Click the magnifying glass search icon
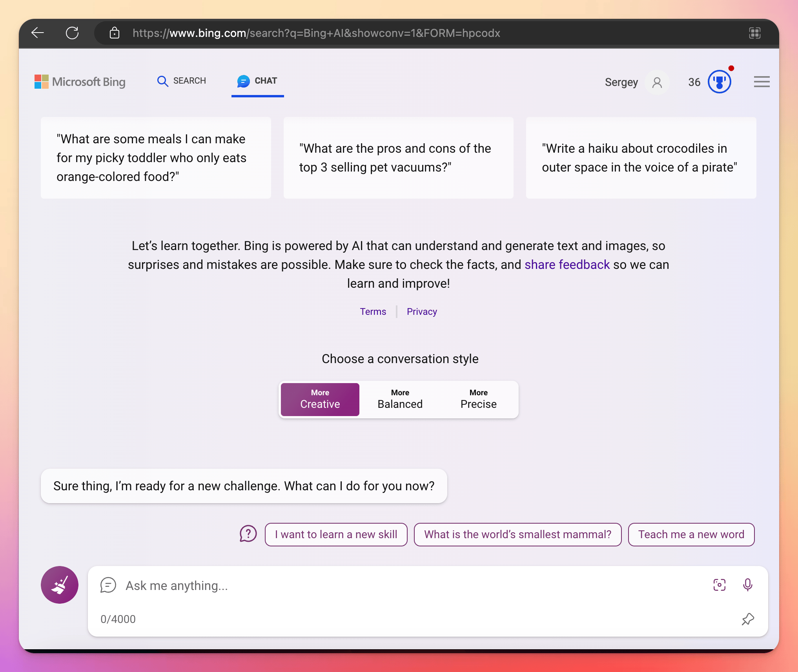This screenshot has width=798, height=672. pyautogui.click(x=162, y=81)
